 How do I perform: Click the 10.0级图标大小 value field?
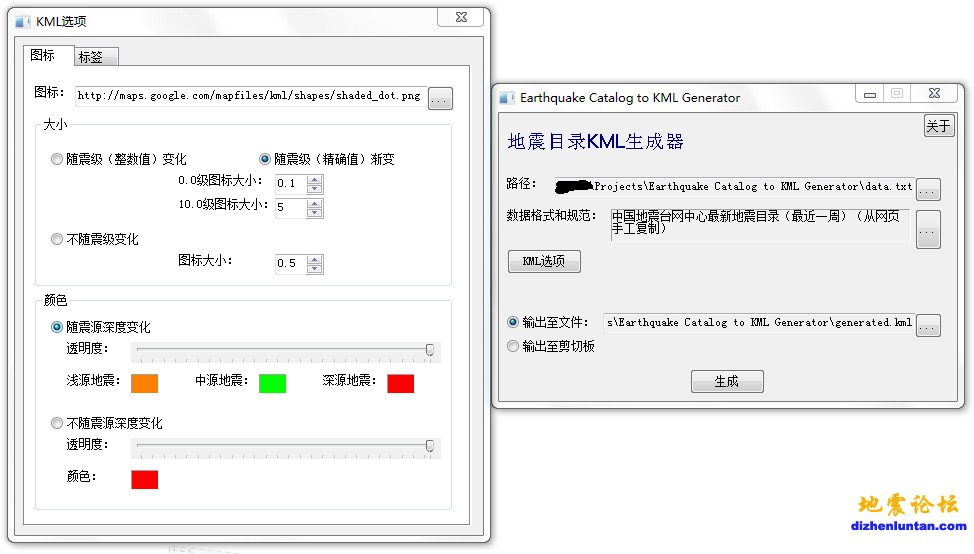point(291,208)
